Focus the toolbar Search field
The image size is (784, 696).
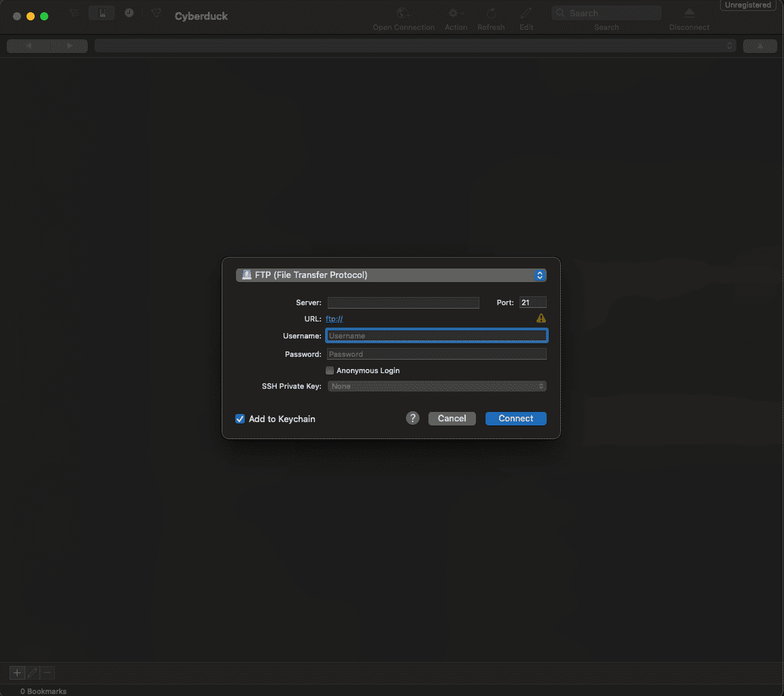tap(607, 13)
